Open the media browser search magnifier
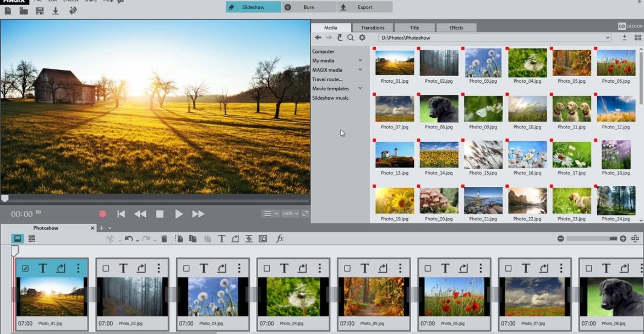The height and width of the screenshot is (334, 644). pyautogui.click(x=350, y=37)
